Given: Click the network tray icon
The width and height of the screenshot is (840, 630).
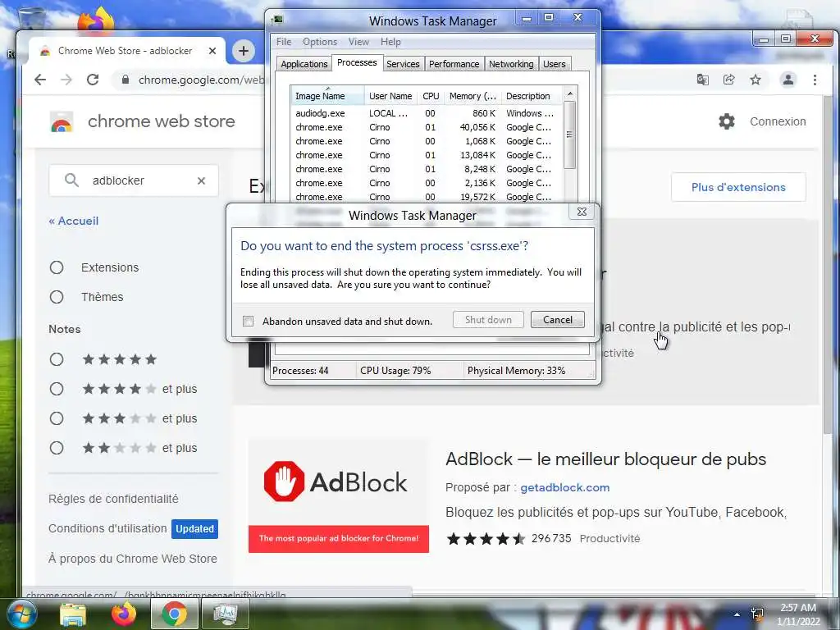Looking at the screenshot, I should point(757,614).
